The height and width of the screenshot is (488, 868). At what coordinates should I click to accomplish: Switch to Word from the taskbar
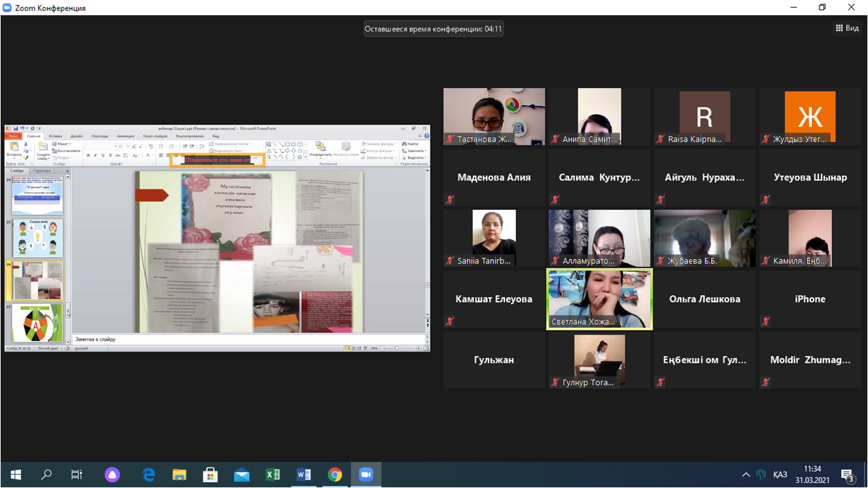[x=303, y=475]
